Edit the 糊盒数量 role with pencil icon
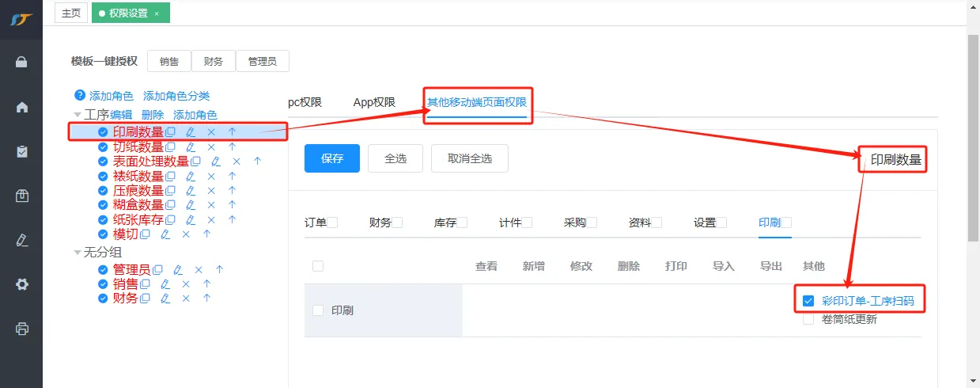Viewport: 980px width, 388px height. point(191,205)
